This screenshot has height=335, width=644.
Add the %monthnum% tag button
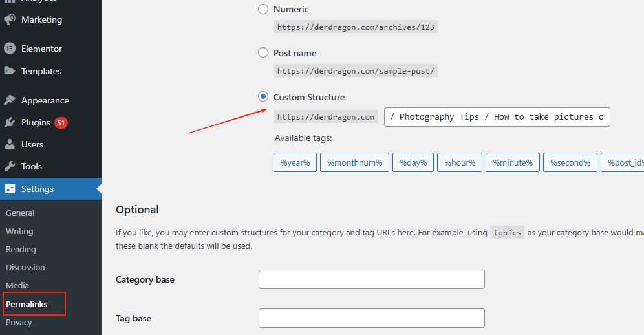coord(355,163)
